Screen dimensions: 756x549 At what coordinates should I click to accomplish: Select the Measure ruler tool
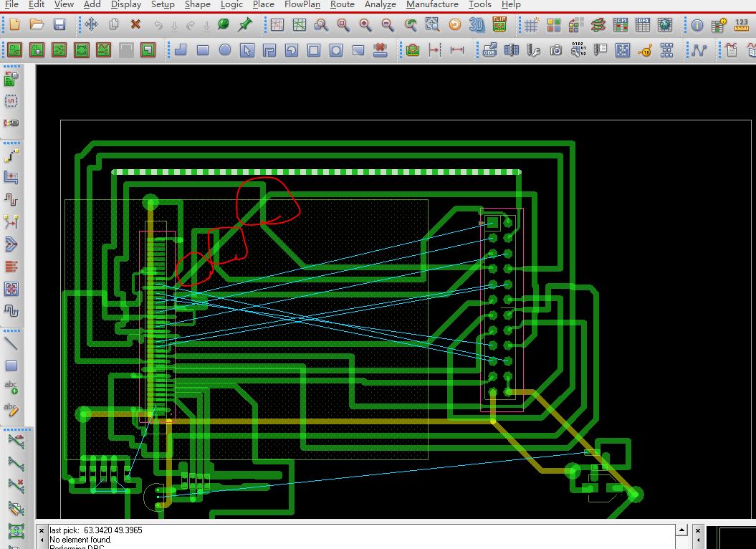742,25
